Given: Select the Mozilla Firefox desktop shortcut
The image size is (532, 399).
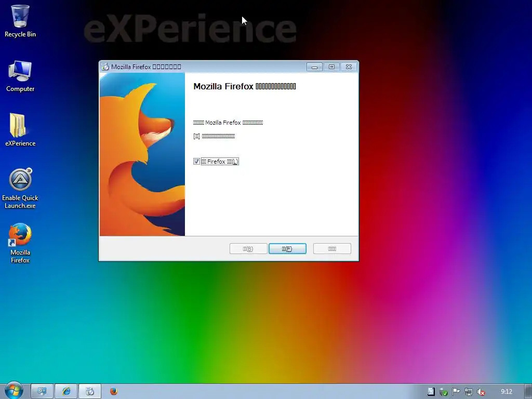Looking at the screenshot, I should pyautogui.click(x=20, y=243).
